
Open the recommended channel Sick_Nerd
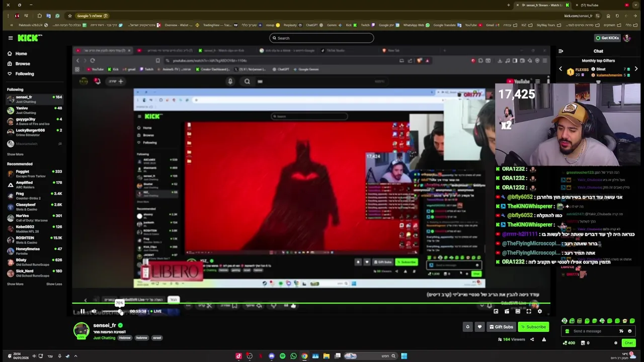(34, 273)
